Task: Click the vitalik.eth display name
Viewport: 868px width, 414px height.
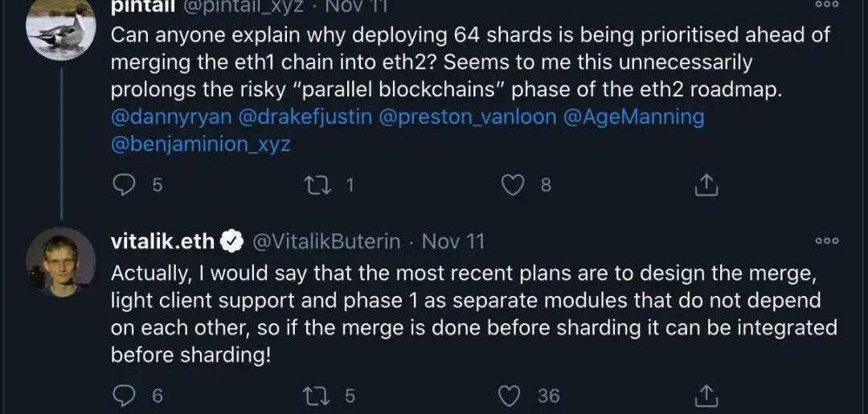Action: coord(163,241)
